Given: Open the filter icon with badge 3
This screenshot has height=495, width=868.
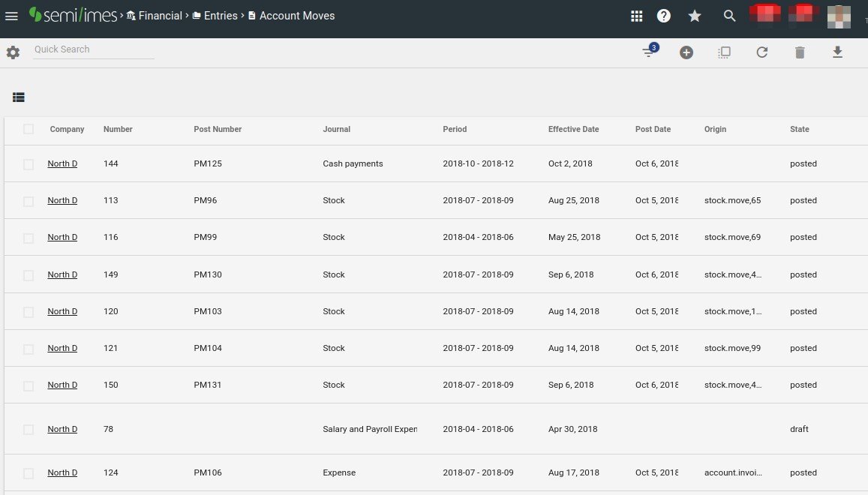Looking at the screenshot, I should tap(650, 51).
